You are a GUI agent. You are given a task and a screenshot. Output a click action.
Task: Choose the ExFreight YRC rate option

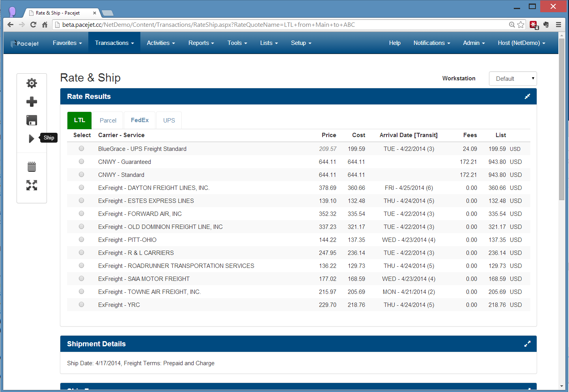click(81, 305)
